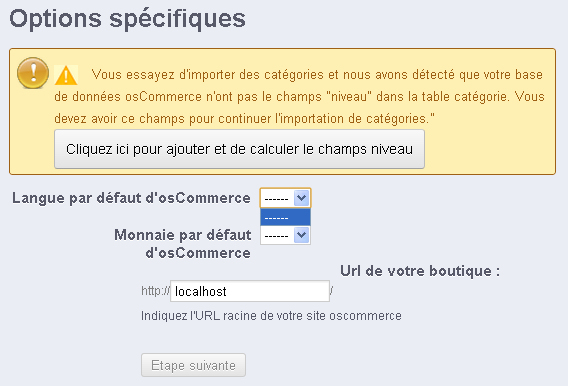The width and height of the screenshot is (568, 386).
Task: Open the Langue par défaut dropdown
Action: coord(285,198)
